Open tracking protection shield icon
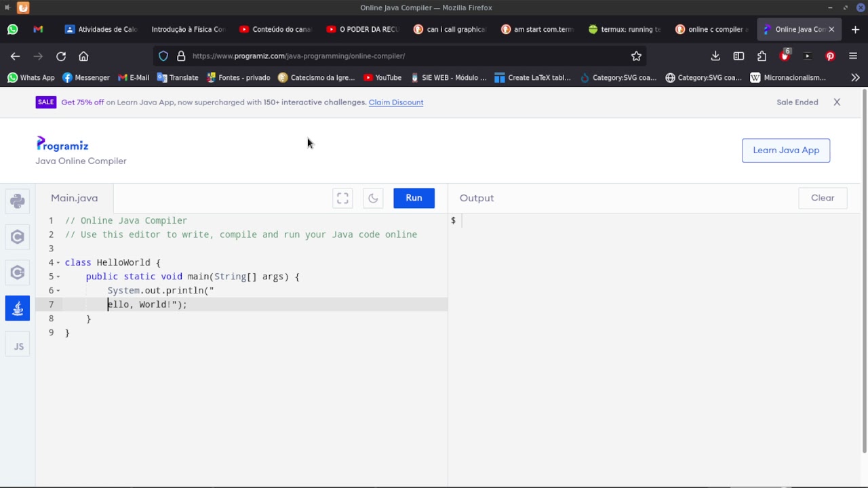This screenshot has width=868, height=488. coord(163,56)
